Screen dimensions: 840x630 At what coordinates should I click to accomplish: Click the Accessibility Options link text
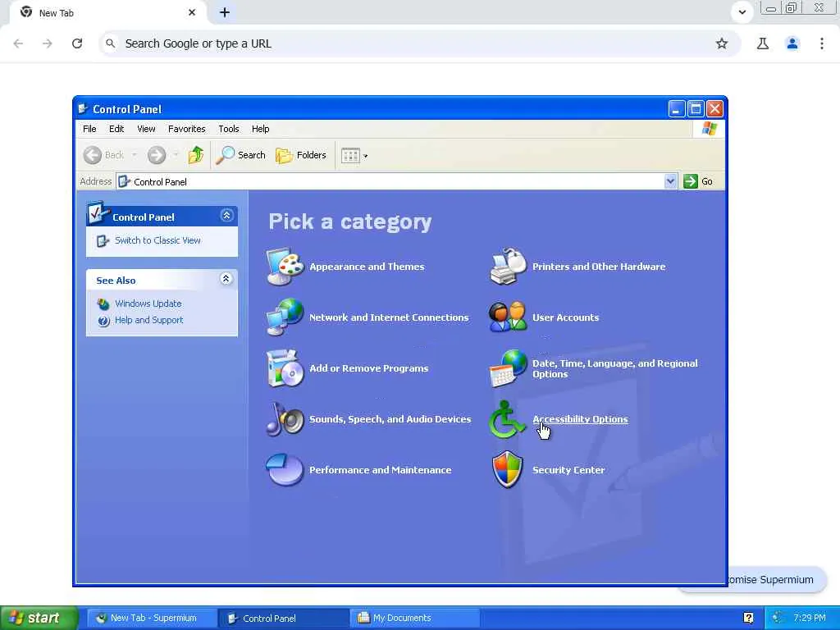(580, 419)
